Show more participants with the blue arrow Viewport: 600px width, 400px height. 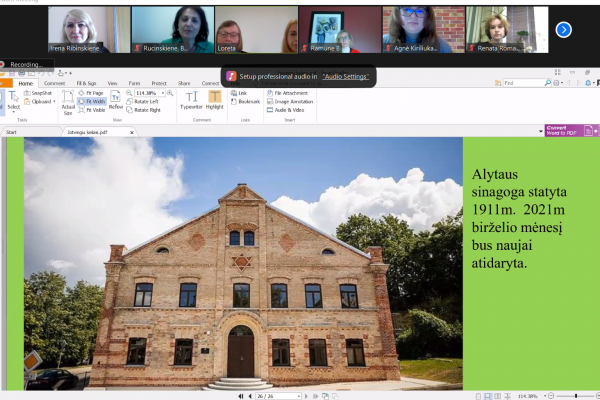pyautogui.click(x=564, y=30)
